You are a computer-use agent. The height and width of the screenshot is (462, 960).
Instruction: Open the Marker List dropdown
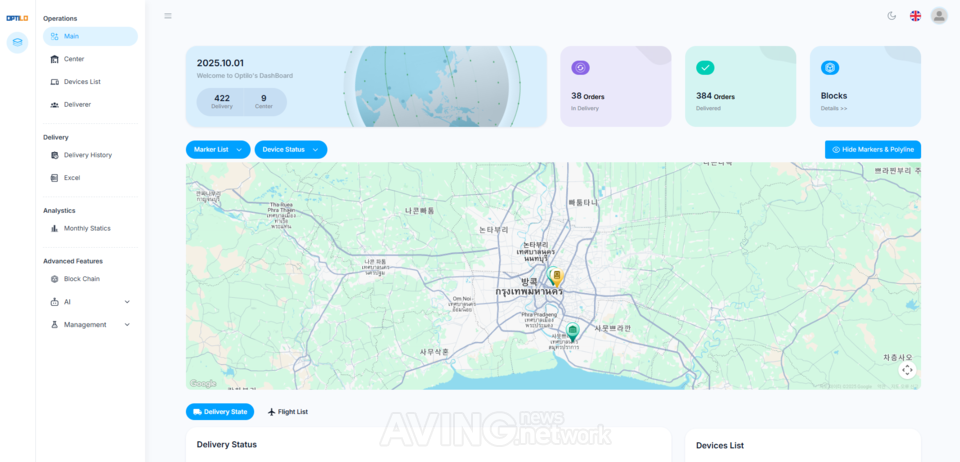(x=218, y=149)
